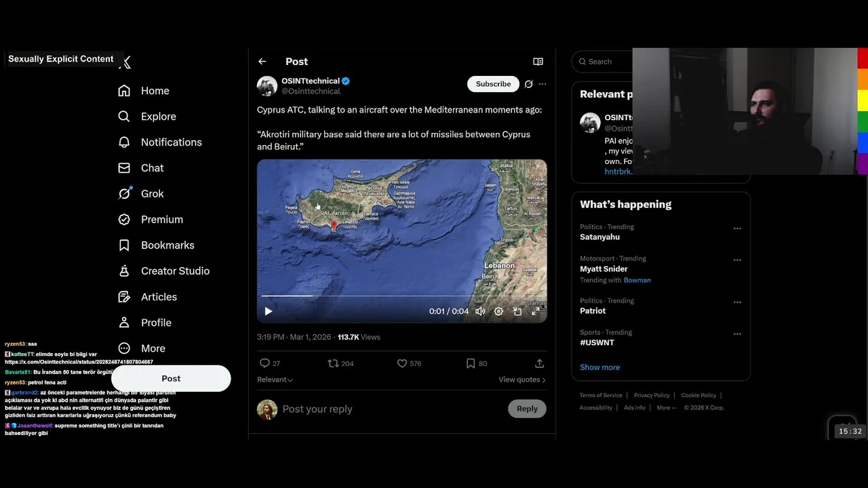Click the Explore magnifier icon
Image resolution: width=868 pixels, height=488 pixels.
pyautogui.click(x=124, y=117)
